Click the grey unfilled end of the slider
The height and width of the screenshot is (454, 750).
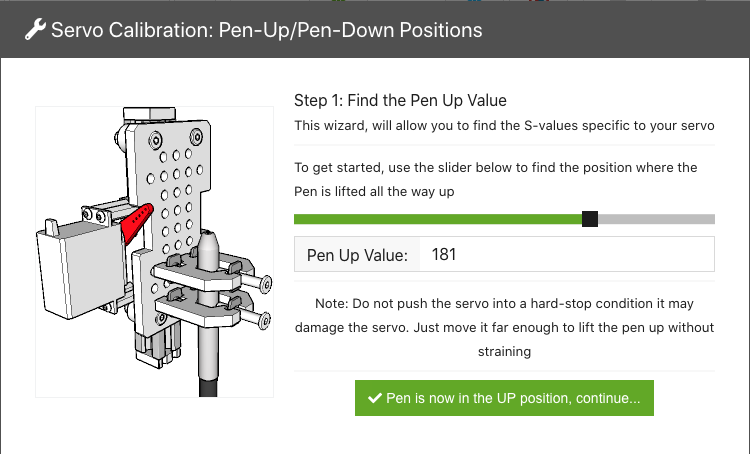pyautogui.click(x=656, y=219)
